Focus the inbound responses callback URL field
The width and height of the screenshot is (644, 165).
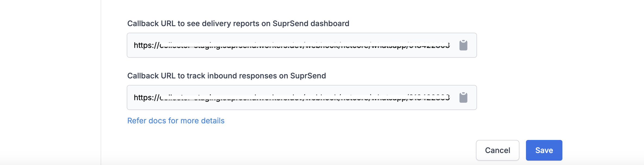click(302, 97)
